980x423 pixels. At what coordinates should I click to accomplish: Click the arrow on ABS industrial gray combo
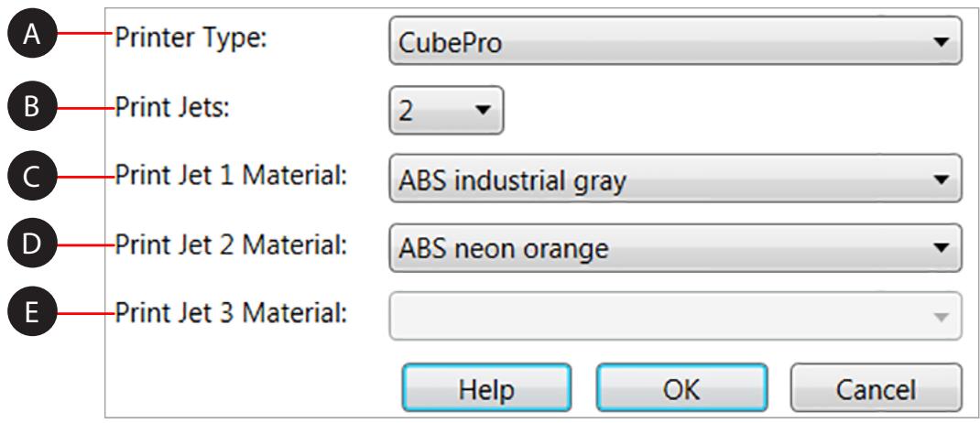click(941, 179)
